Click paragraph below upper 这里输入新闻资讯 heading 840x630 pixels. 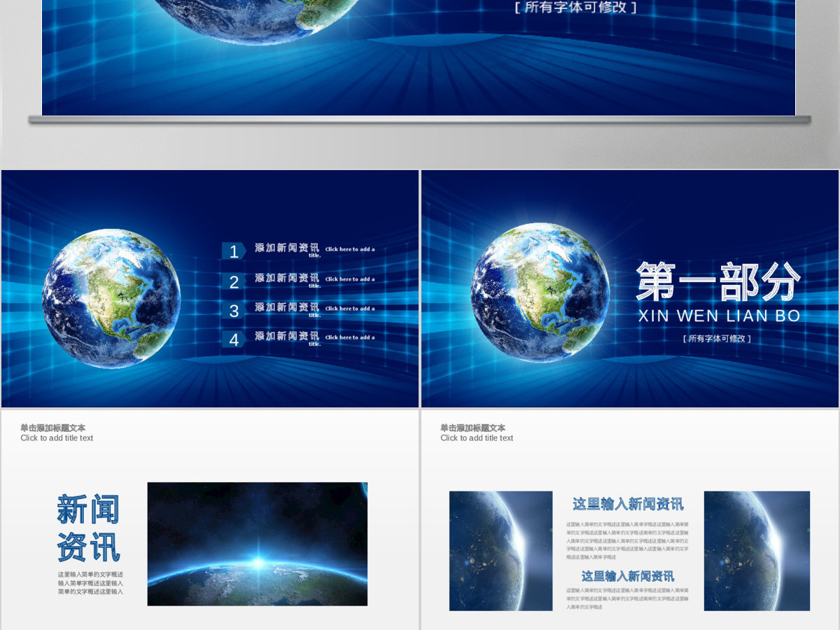click(x=627, y=540)
